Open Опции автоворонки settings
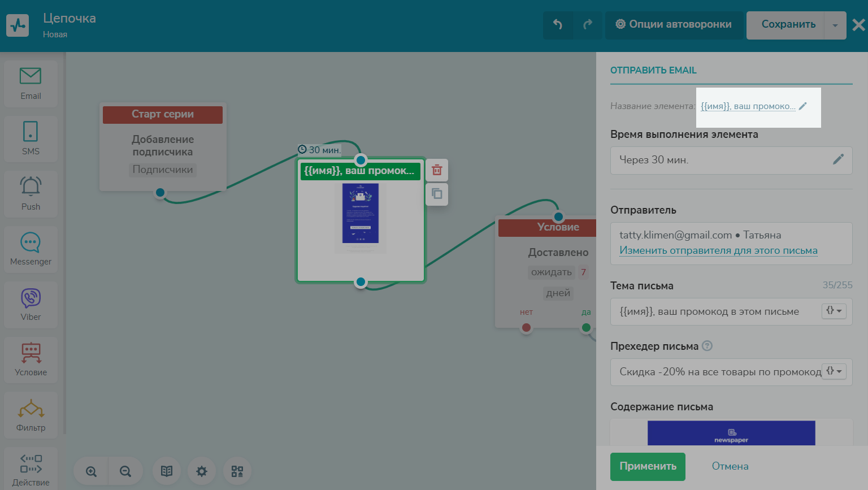The height and width of the screenshot is (490, 868). coord(674,25)
